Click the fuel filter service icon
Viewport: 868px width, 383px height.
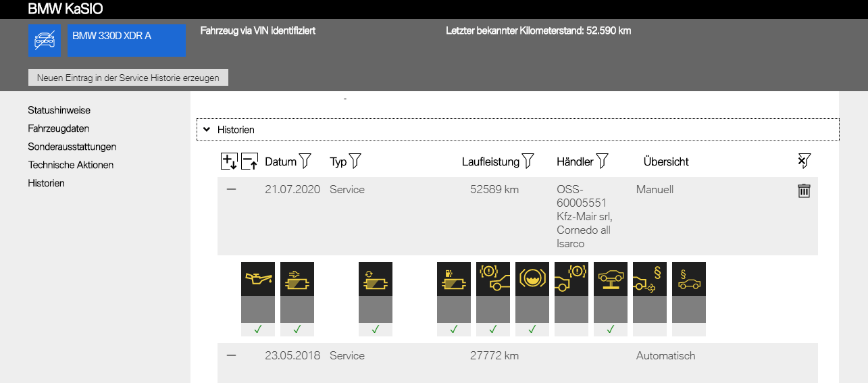tap(454, 279)
